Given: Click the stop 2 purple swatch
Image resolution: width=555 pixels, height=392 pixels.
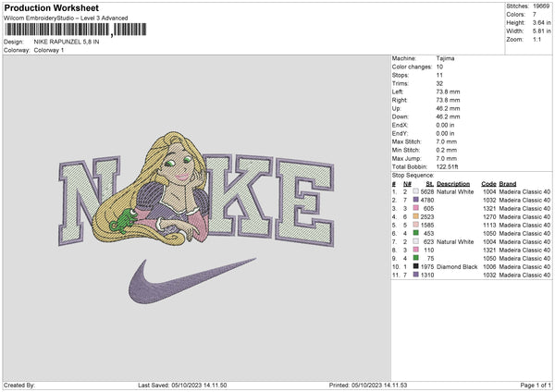Looking at the screenshot, I should point(415,200).
